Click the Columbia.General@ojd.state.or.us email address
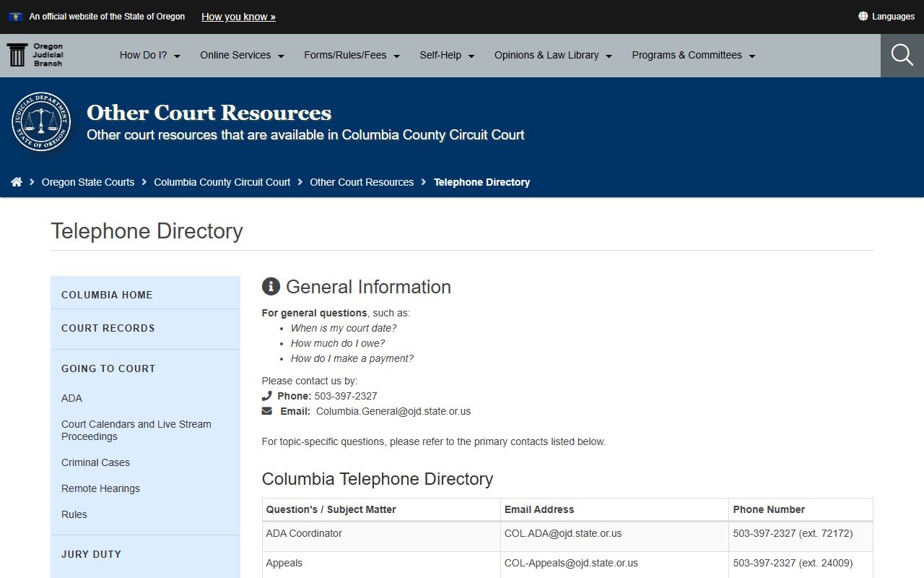The height and width of the screenshot is (578, 924). click(393, 411)
